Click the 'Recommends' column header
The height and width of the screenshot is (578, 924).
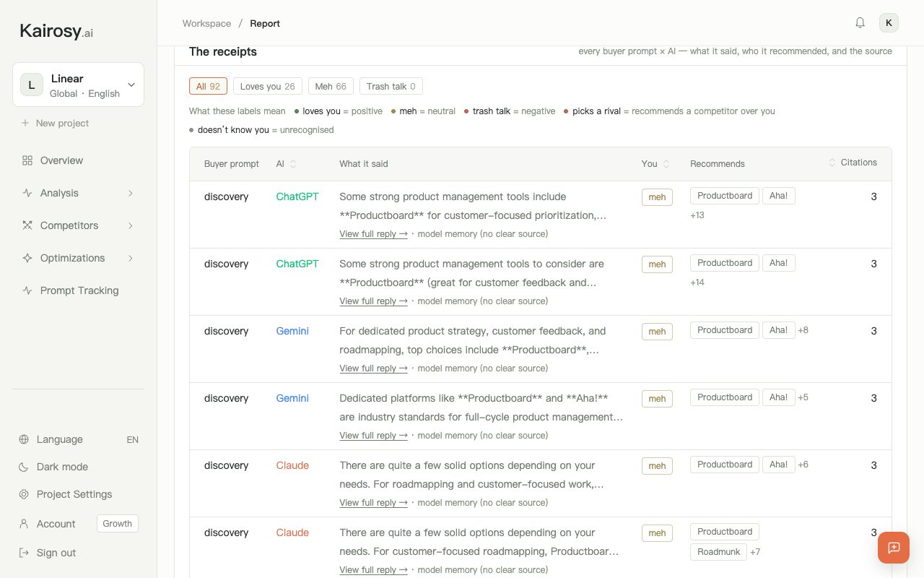coord(718,164)
